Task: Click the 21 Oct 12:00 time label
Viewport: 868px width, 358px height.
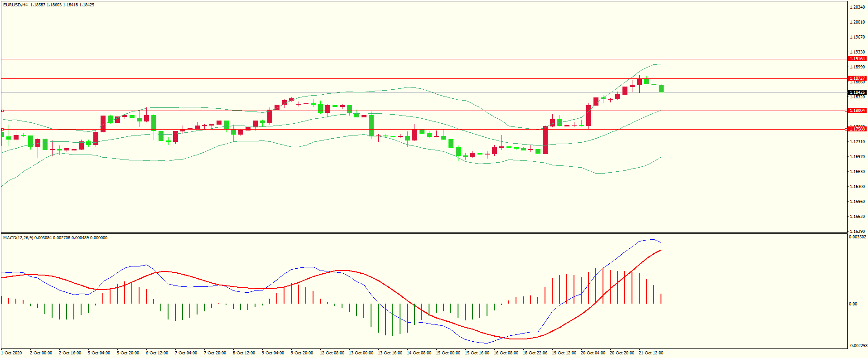Action: coord(651,353)
